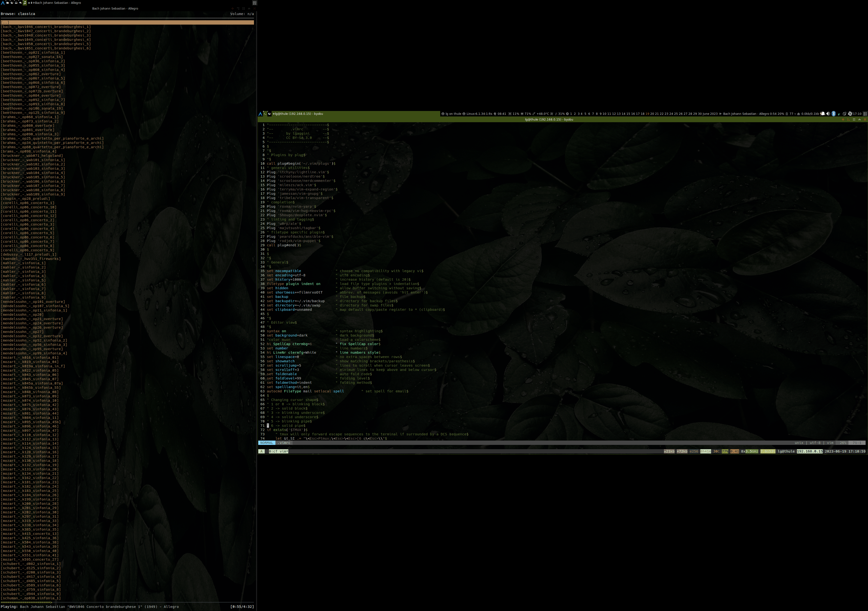Open the chat bubbles workspace icon
The width and height of the screenshot is (868, 611).
coord(21,3)
